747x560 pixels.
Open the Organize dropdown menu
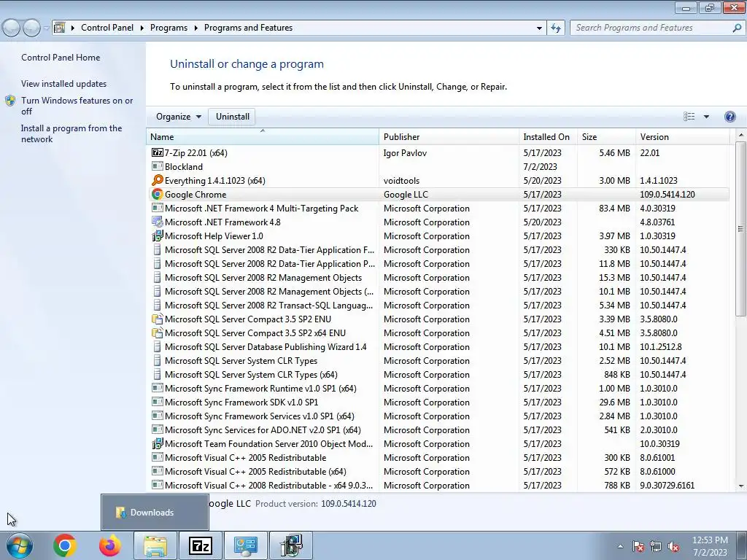tap(179, 117)
